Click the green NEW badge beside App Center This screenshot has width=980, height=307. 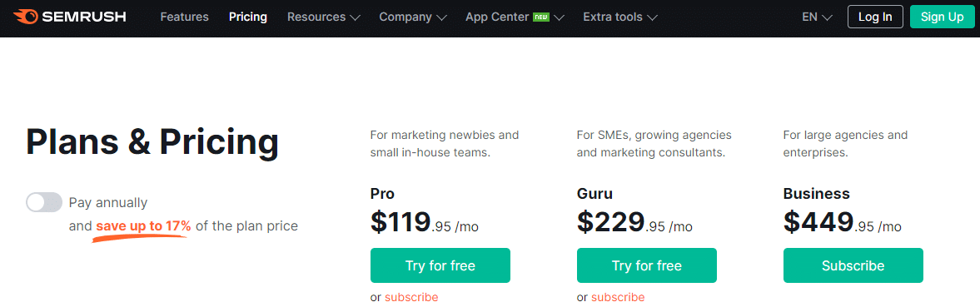click(540, 17)
